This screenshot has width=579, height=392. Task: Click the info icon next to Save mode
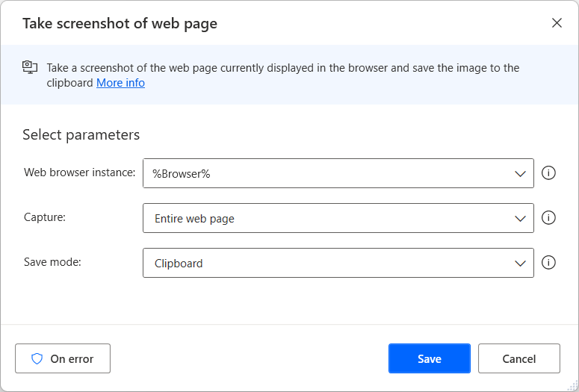(548, 262)
